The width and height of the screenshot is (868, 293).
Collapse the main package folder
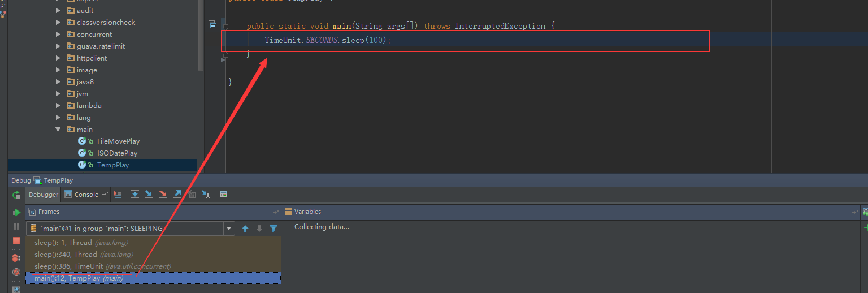point(58,130)
